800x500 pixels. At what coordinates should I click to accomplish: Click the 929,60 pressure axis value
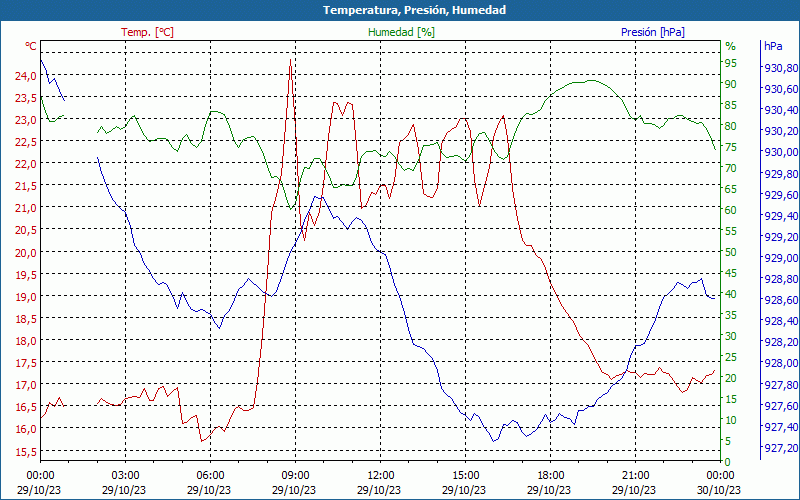pos(781,195)
